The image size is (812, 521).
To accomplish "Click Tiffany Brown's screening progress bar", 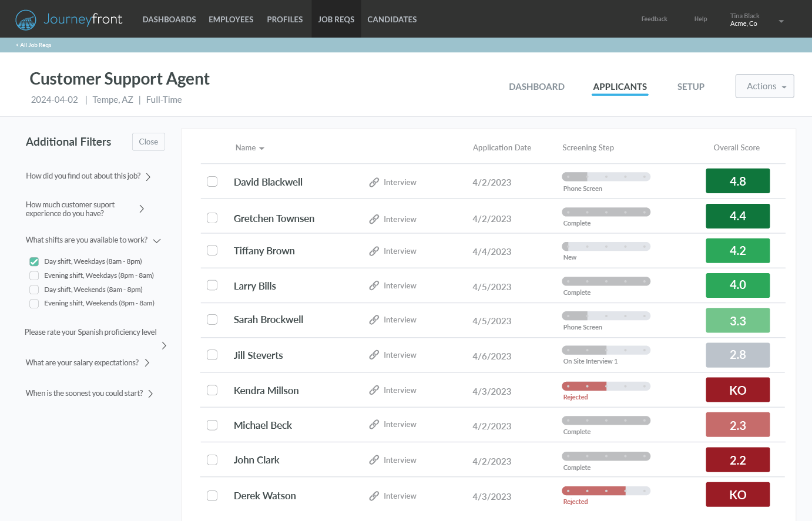I will tap(606, 246).
